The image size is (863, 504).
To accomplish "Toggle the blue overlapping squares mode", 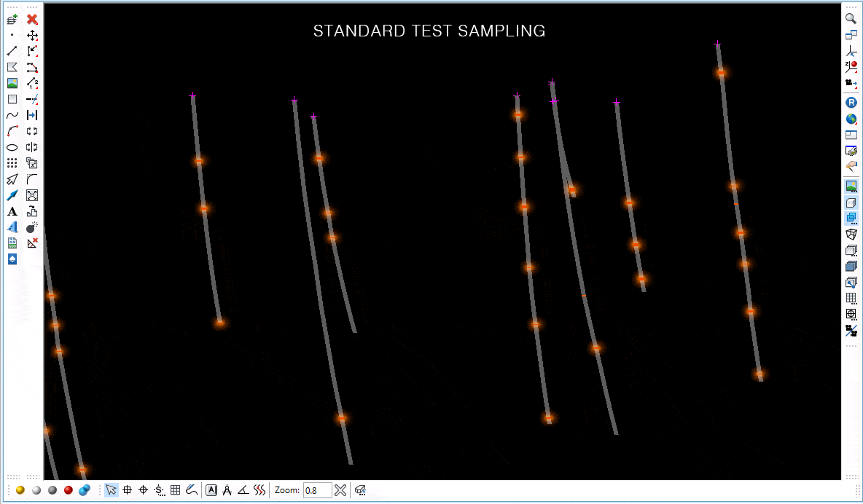I will 851,218.
